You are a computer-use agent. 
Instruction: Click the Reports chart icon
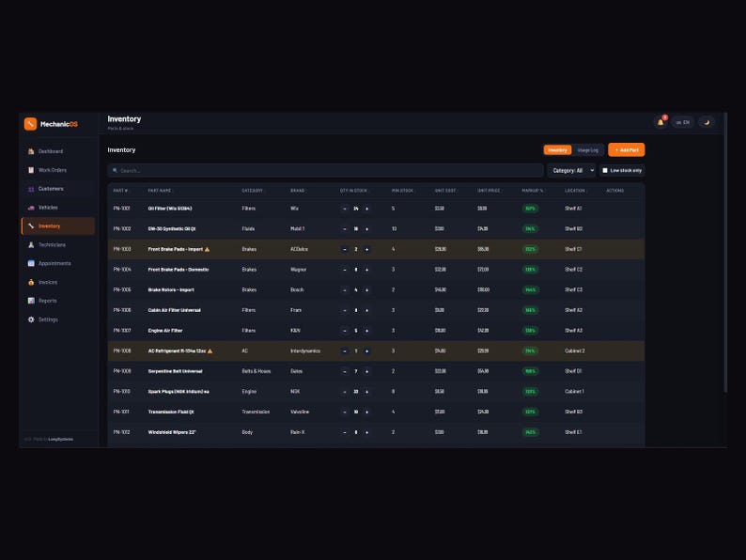31,301
